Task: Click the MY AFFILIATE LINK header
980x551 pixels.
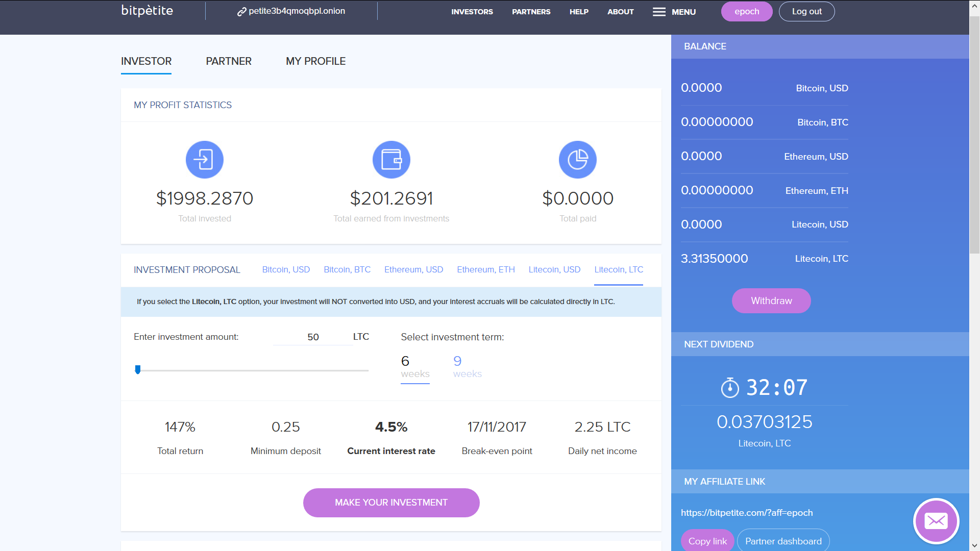Action: [820, 482]
